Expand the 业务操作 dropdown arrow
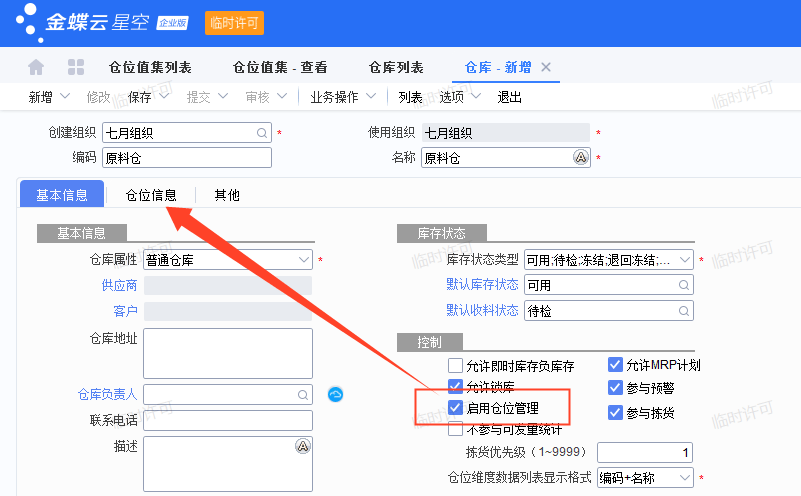Viewport: 801px width, 496px height. point(371,96)
